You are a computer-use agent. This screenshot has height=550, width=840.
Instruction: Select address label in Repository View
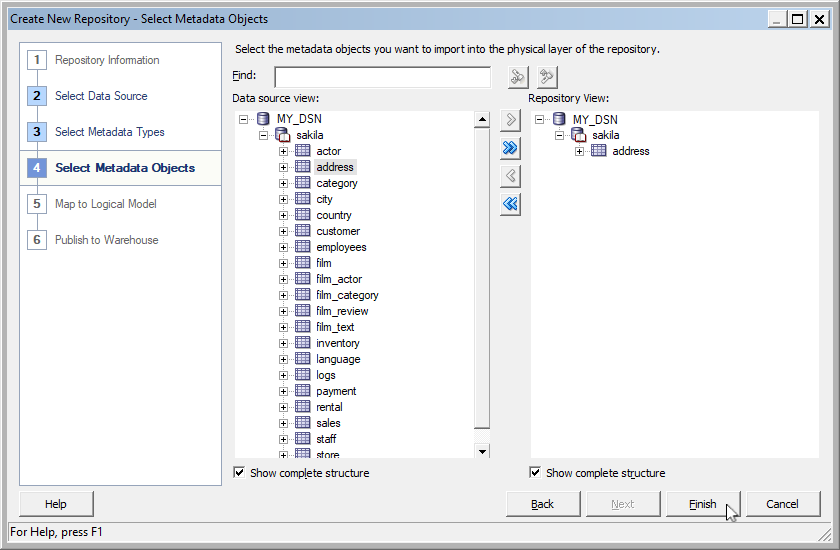(x=631, y=151)
